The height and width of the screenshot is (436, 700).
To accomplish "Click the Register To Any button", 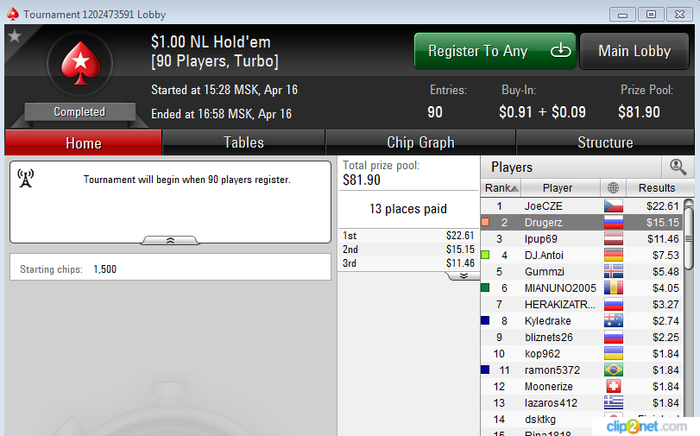I will click(x=495, y=51).
